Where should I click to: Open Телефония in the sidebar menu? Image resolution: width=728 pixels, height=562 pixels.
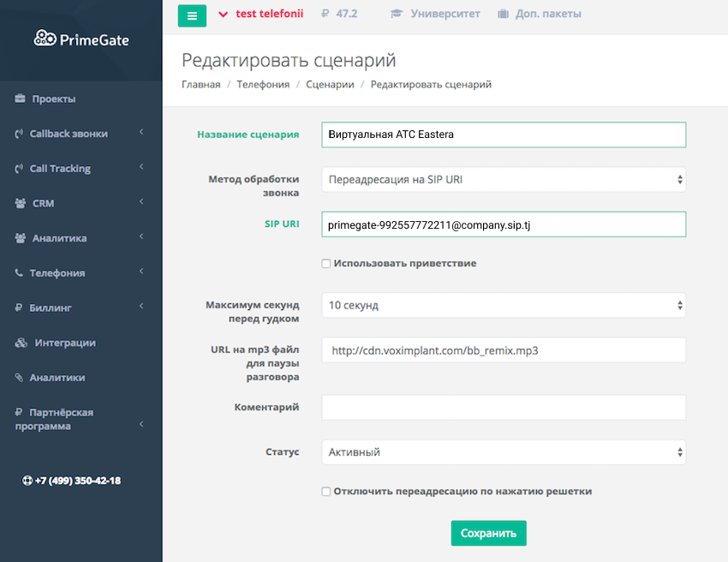pyautogui.click(x=58, y=273)
